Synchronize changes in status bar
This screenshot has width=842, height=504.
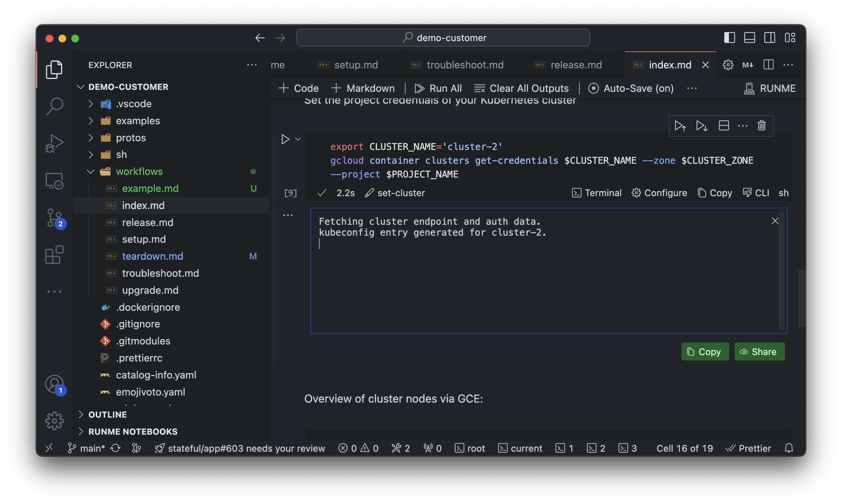116,448
